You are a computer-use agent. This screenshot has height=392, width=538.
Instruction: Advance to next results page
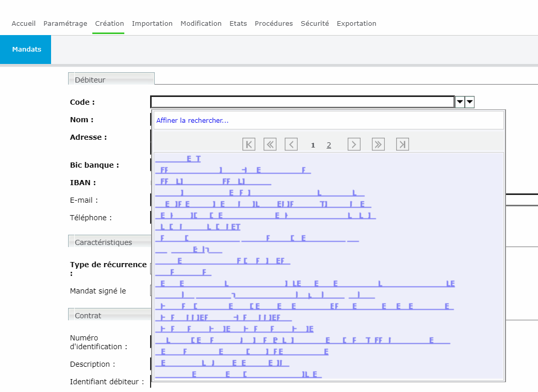[x=354, y=144]
